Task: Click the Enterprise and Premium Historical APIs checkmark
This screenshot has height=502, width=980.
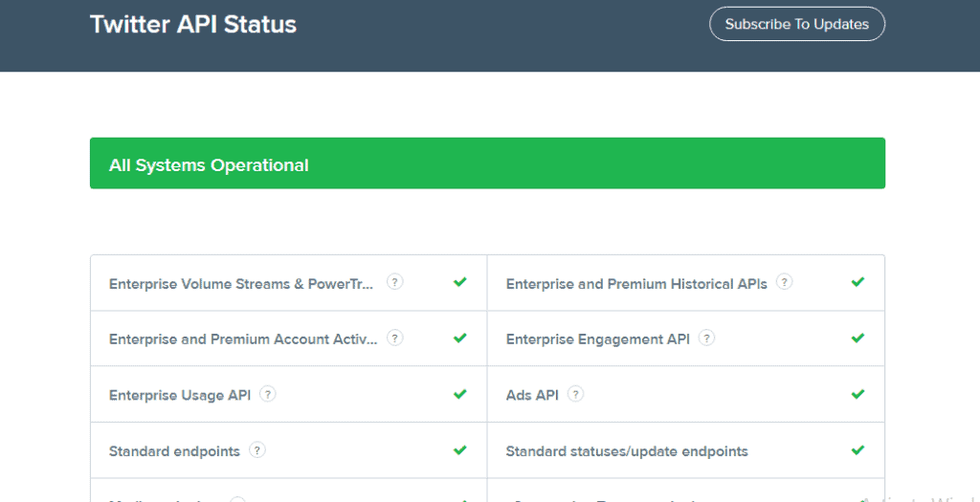Action: tap(858, 282)
